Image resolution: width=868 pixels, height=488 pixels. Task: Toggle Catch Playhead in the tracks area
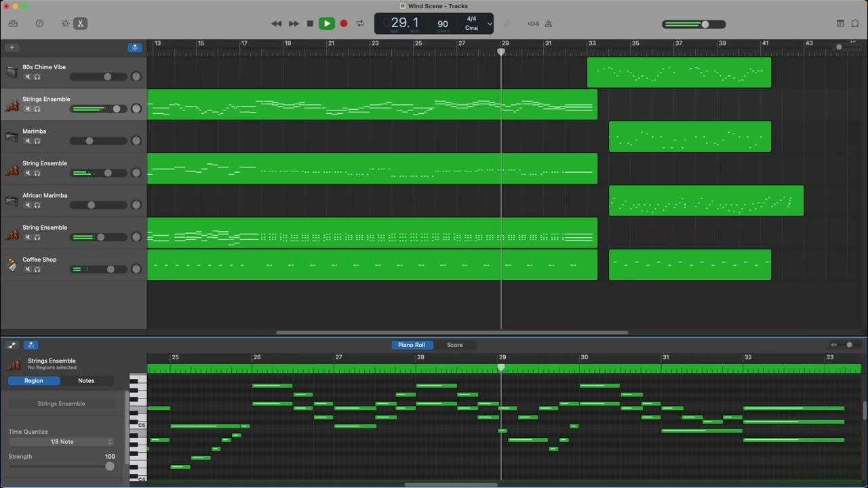click(x=135, y=47)
